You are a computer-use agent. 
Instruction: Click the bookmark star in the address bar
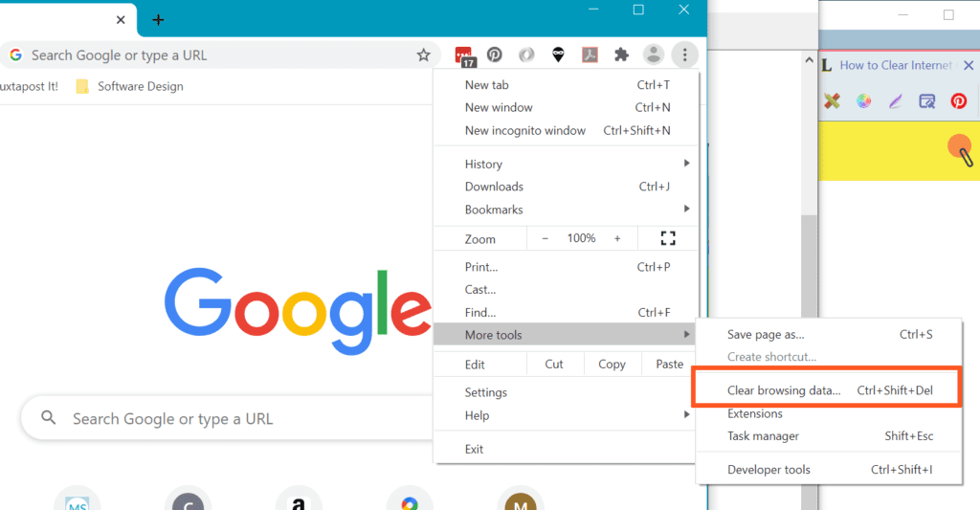[423, 55]
